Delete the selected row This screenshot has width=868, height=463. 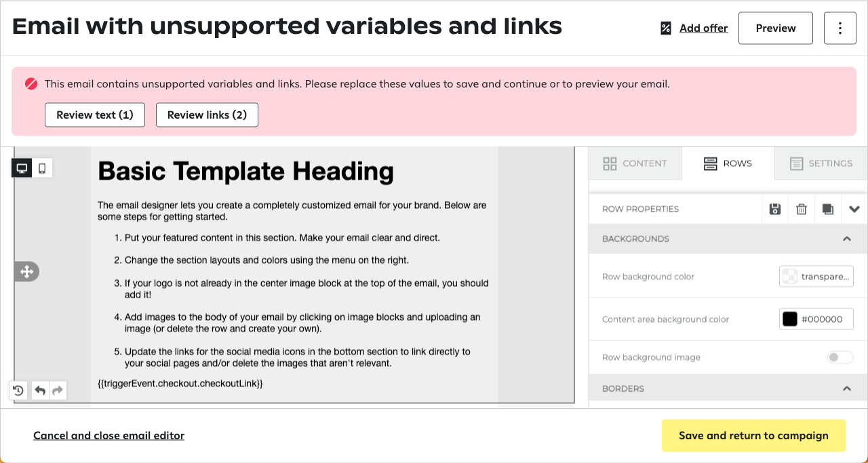[801, 209]
